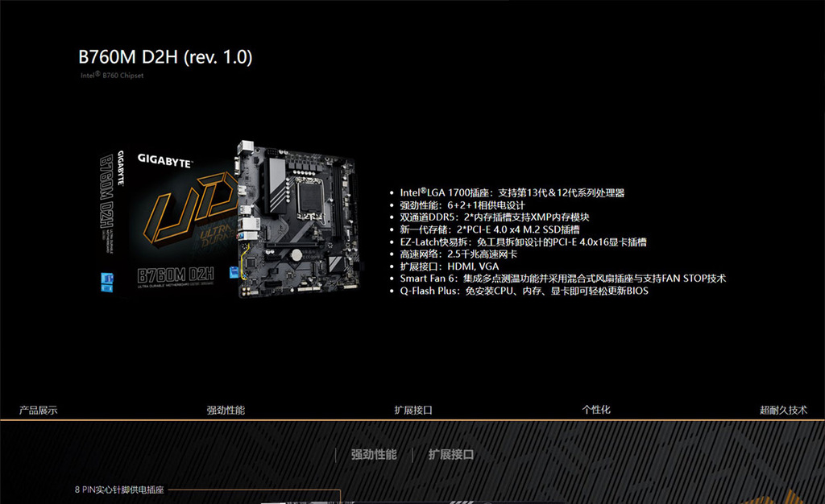The image size is (825, 504).
Task: Click the blue Intel badge on box front
Action: pyautogui.click(x=234, y=272)
